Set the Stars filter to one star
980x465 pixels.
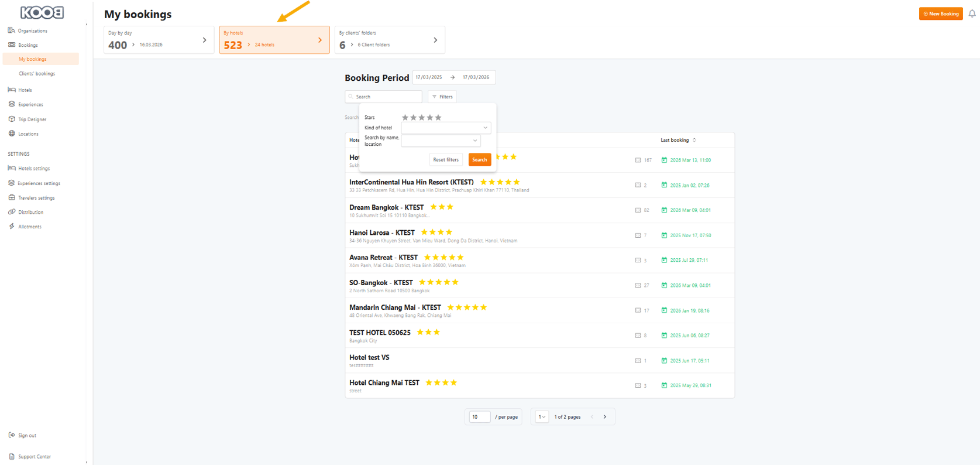[405, 118]
